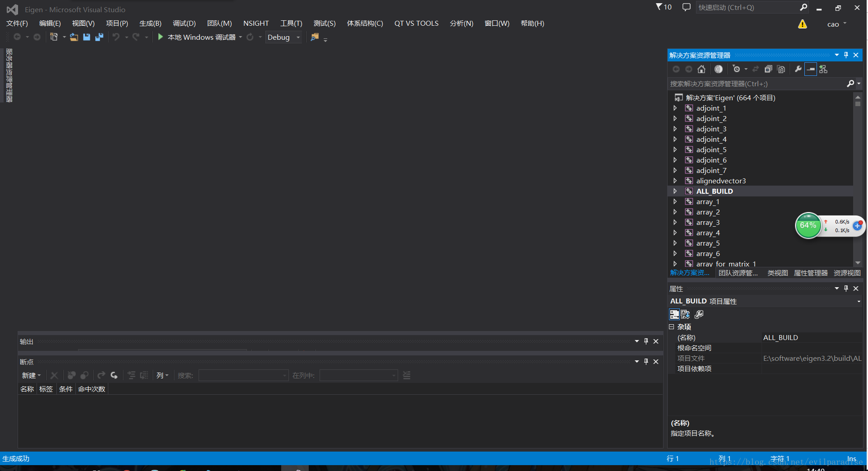
Task: Open the 列 dropdown in Breakpoints toolbar
Action: coord(162,375)
